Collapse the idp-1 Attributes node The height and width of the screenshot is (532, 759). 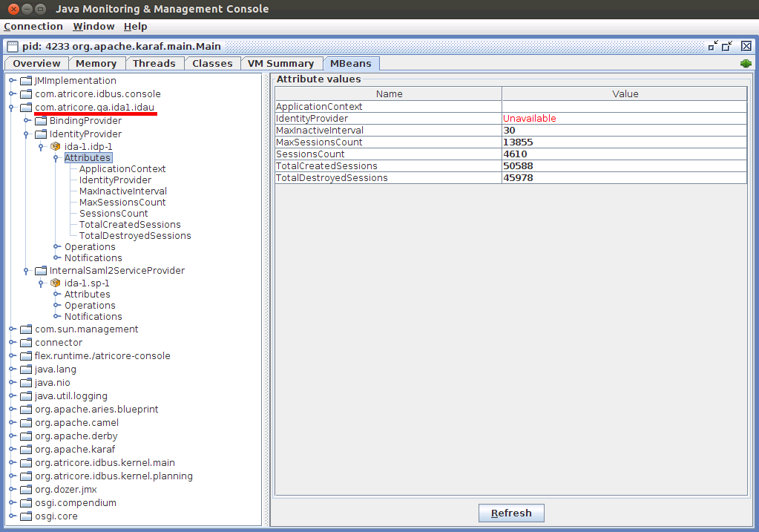pyautogui.click(x=56, y=158)
